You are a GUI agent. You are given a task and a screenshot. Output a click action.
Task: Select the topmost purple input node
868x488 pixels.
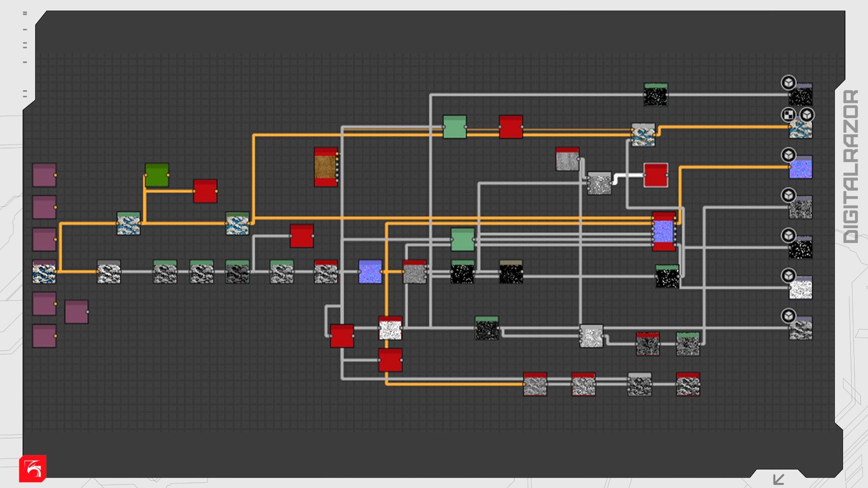click(44, 175)
